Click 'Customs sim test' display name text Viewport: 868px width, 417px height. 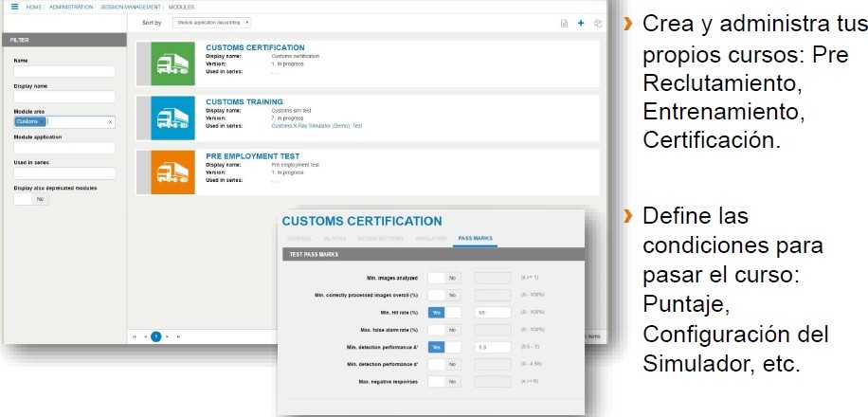[291, 110]
